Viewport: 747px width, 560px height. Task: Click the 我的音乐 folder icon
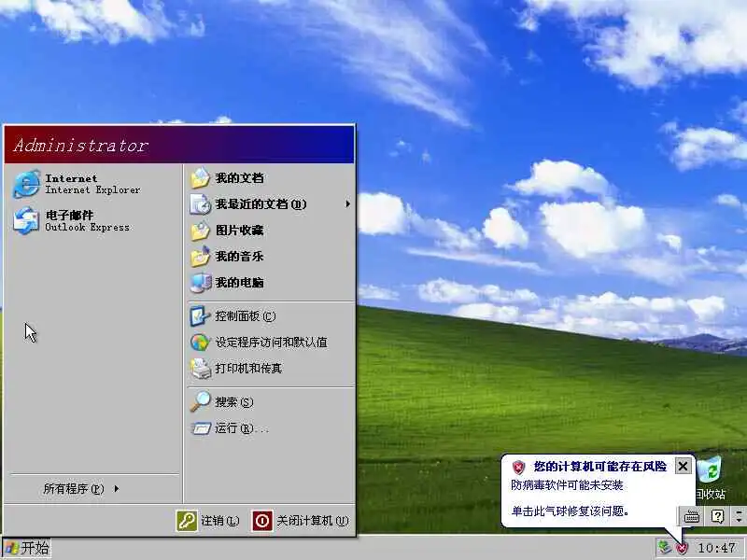coord(200,258)
